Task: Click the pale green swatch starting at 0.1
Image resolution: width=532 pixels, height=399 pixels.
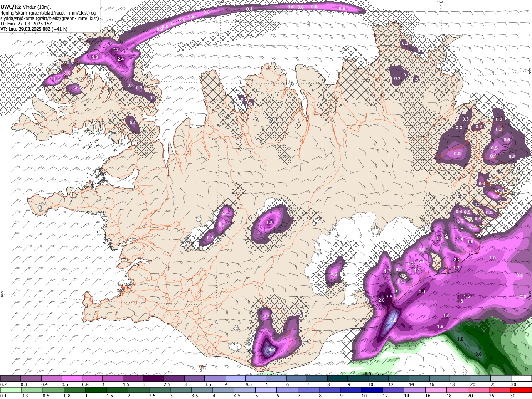Action: (11, 390)
